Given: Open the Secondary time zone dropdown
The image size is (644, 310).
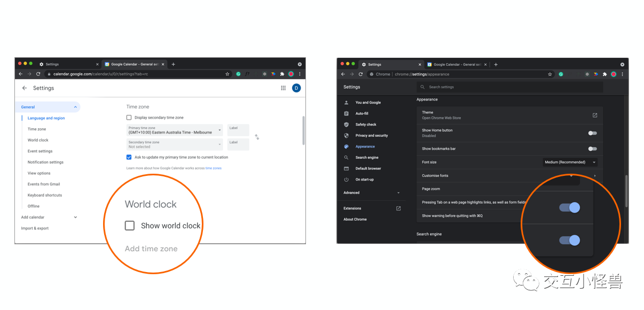Looking at the screenshot, I should [175, 144].
